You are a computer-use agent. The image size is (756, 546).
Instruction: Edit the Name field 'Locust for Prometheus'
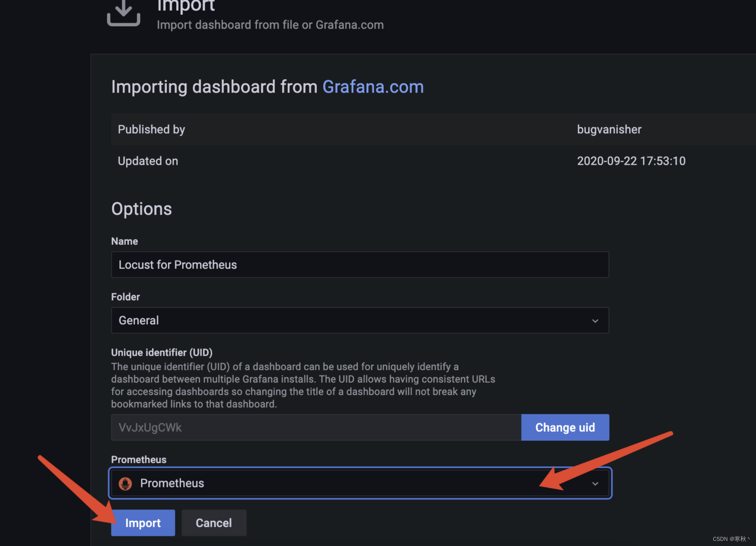click(x=360, y=265)
